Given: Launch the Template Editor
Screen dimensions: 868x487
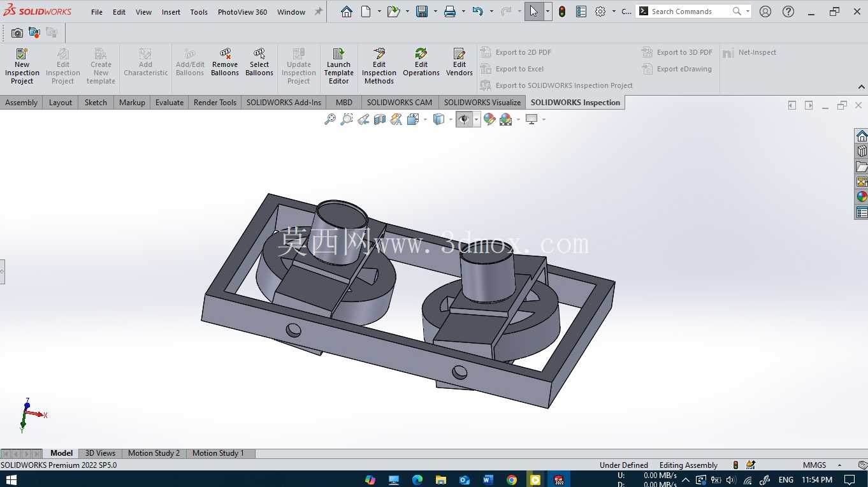Looking at the screenshot, I should [338, 66].
